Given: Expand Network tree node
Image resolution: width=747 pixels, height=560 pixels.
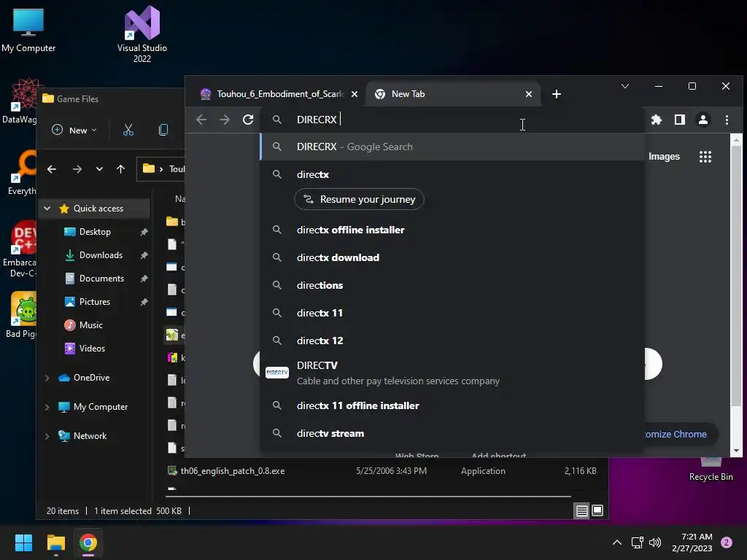Looking at the screenshot, I should pyautogui.click(x=47, y=436).
